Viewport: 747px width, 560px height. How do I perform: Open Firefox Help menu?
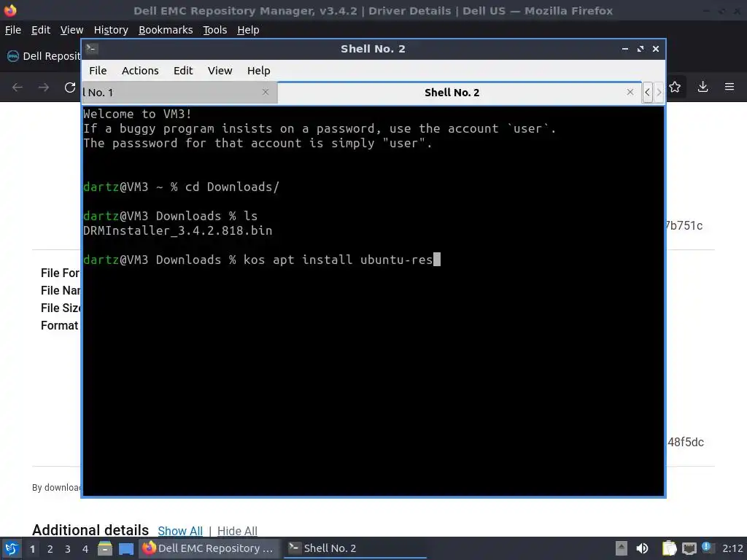[x=248, y=30]
